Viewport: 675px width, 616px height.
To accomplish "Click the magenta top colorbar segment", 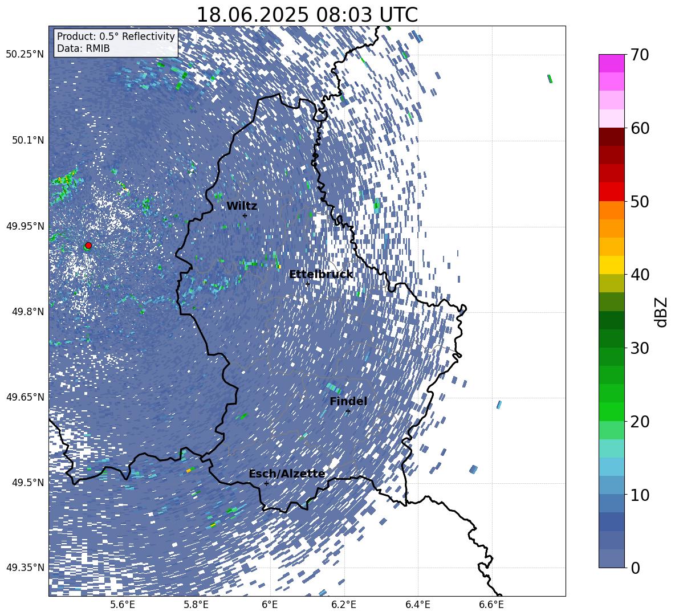I will [611, 63].
